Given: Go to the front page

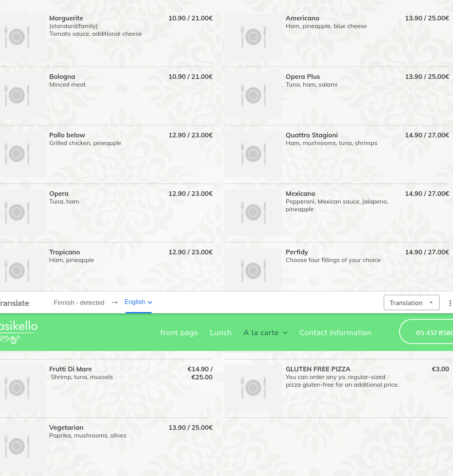Looking at the screenshot, I should 179,332.
